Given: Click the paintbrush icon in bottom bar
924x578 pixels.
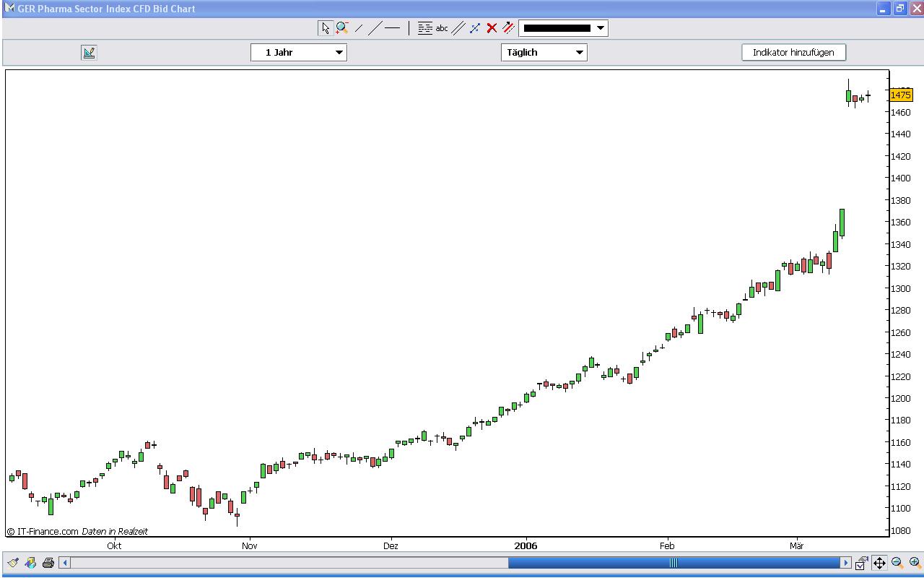Looking at the screenshot, I should point(13,563).
